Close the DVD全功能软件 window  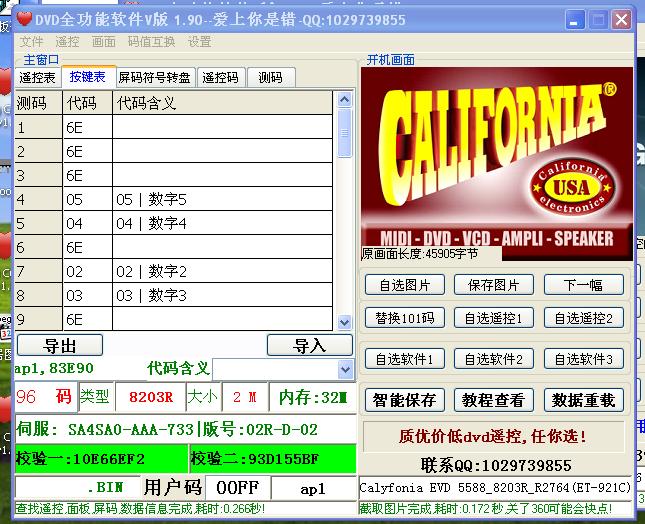click(621, 19)
